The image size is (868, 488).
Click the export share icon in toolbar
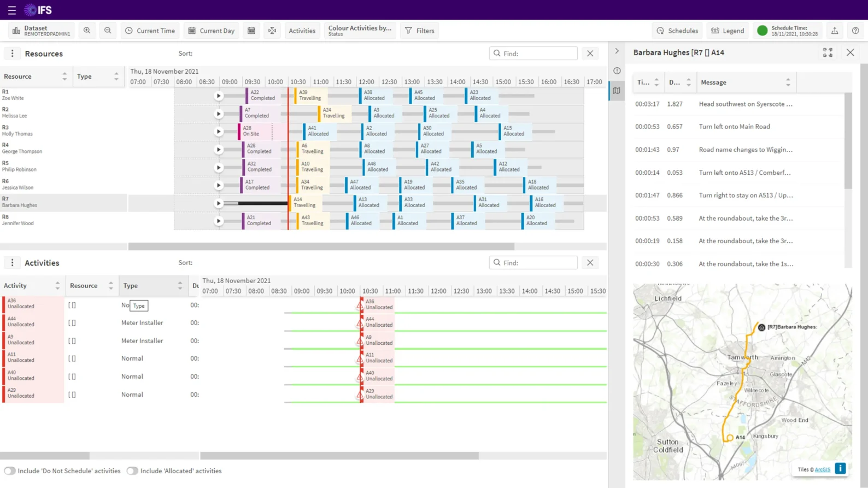coord(835,31)
